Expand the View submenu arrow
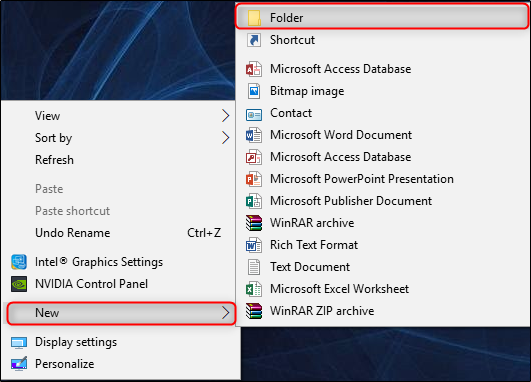Screen dimensions: 531x382 (x=226, y=116)
